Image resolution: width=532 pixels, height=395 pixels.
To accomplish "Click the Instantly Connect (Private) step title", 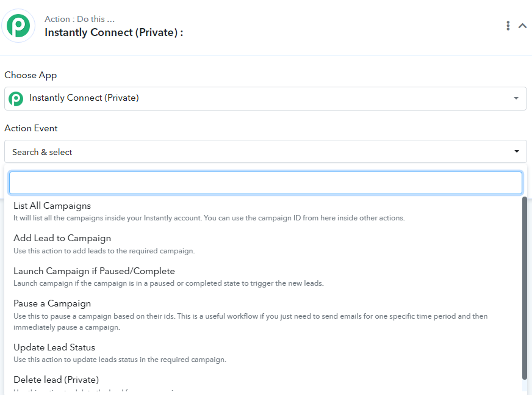I will (x=113, y=32).
